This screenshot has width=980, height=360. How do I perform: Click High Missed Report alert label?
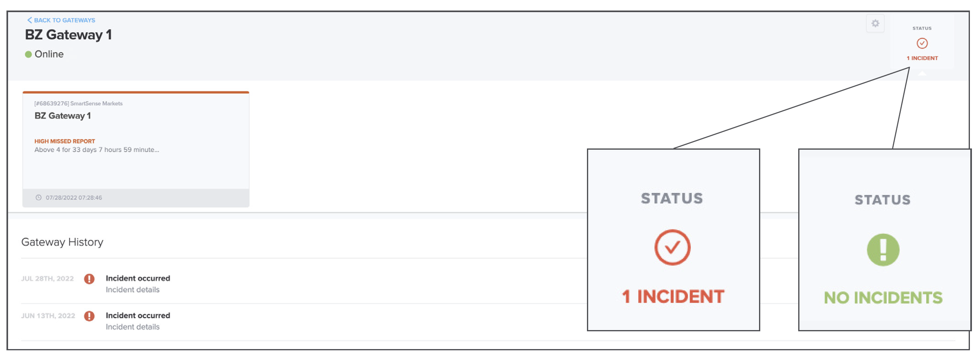tap(65, 141)
